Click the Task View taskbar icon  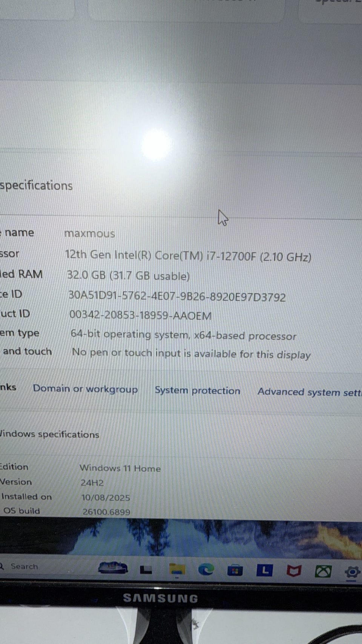(x=146, y=570)
